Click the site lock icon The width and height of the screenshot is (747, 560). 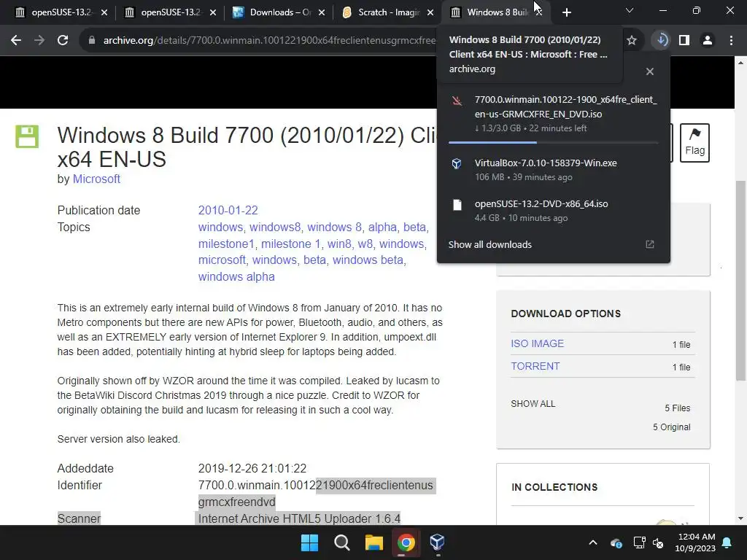coord(92,41)
